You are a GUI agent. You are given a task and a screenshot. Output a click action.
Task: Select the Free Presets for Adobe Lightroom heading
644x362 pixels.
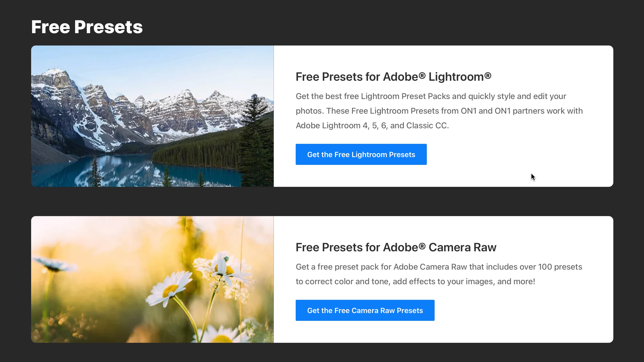(x=393, y=77)
